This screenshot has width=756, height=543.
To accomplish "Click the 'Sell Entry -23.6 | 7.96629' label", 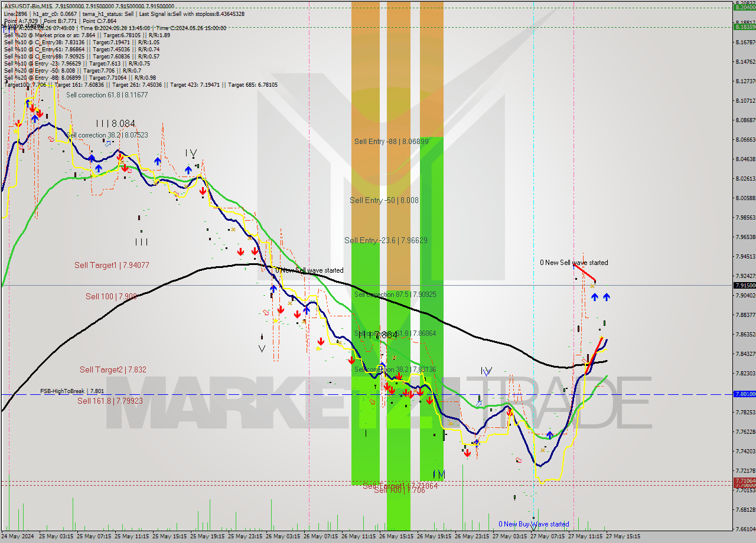I will point(386,240).
